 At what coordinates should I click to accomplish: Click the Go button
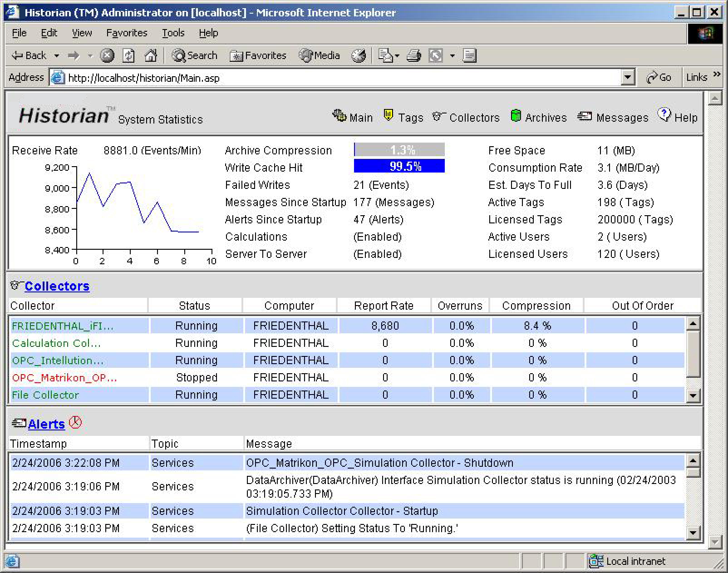pyautogui.click(x=659, y=78)
